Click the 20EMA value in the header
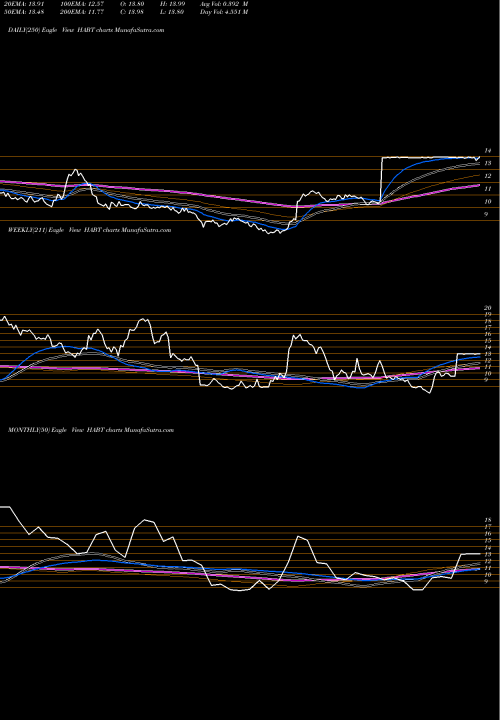This screenshot has height=720, width=500. coord(22,4)
